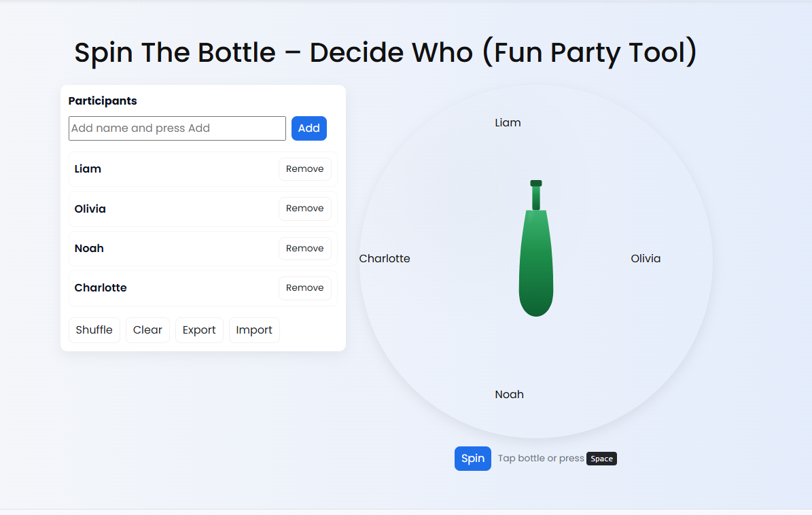Remove Liam from the participants list
This screenshot has width=812, height=515.
click(x=304, y=168)
